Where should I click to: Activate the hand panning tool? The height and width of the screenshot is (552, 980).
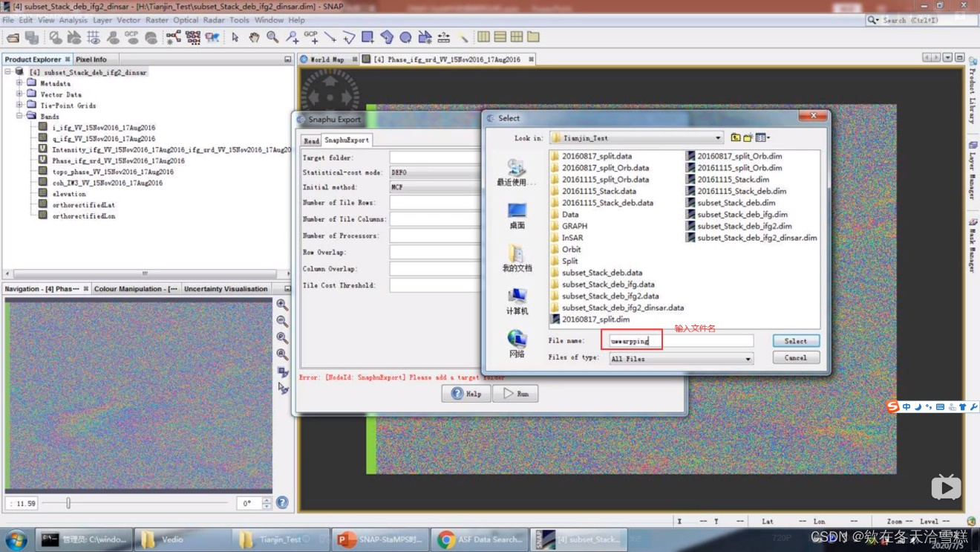(x=254, y=37)
